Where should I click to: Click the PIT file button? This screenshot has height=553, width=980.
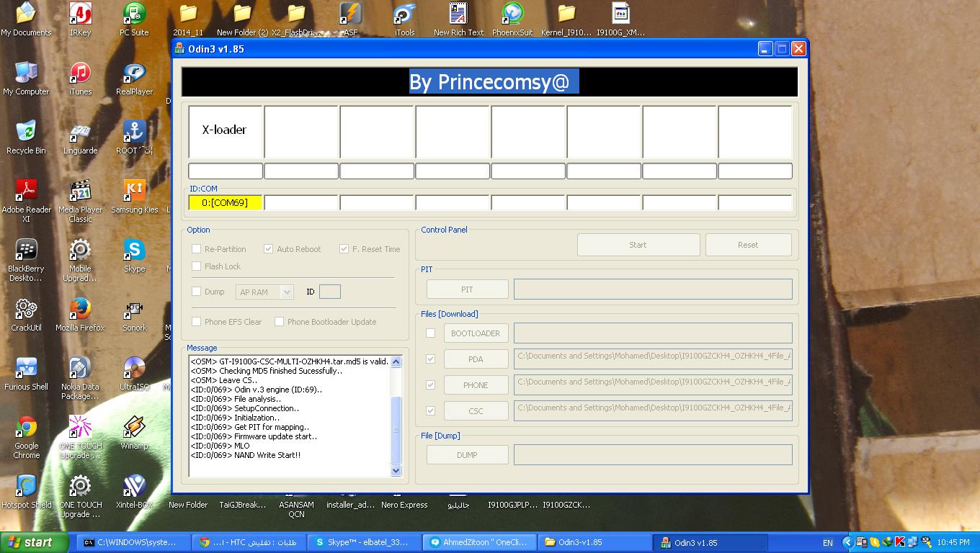[x=467, y=289]
